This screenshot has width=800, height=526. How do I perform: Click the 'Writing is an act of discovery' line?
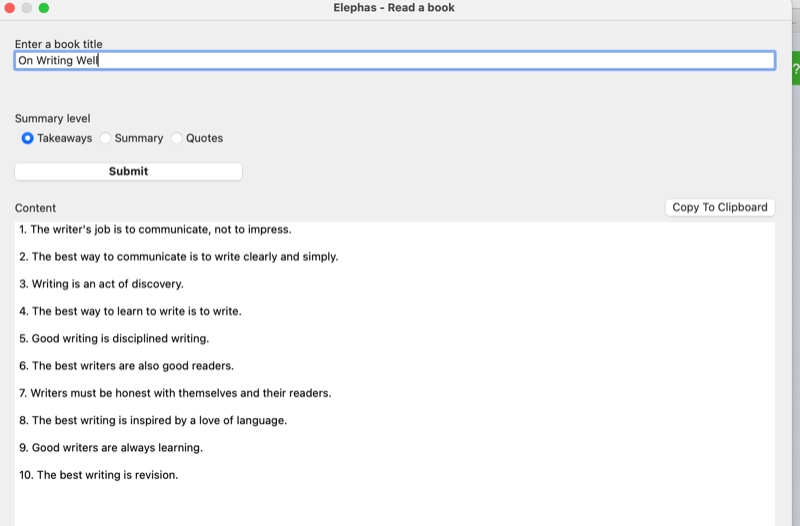(101, 284)
